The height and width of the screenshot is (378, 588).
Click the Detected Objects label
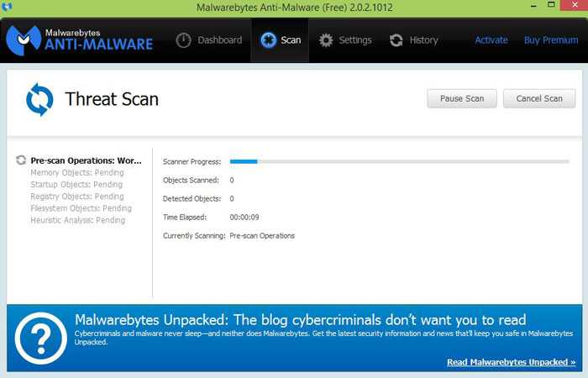click(192, 199)
